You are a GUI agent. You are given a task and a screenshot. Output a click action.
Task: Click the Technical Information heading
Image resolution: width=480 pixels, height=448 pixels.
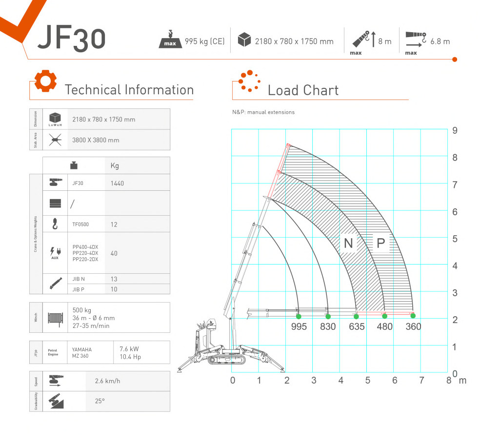129,90
